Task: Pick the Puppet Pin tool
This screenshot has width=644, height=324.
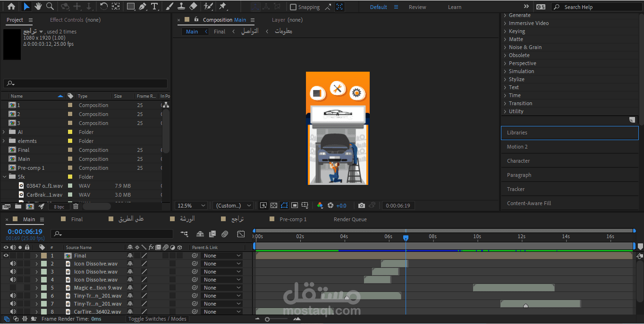Action: click(223, 7)
